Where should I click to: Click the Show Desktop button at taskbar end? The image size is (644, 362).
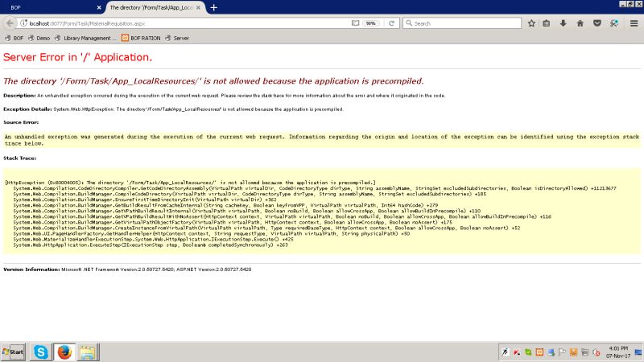(638, 352)
